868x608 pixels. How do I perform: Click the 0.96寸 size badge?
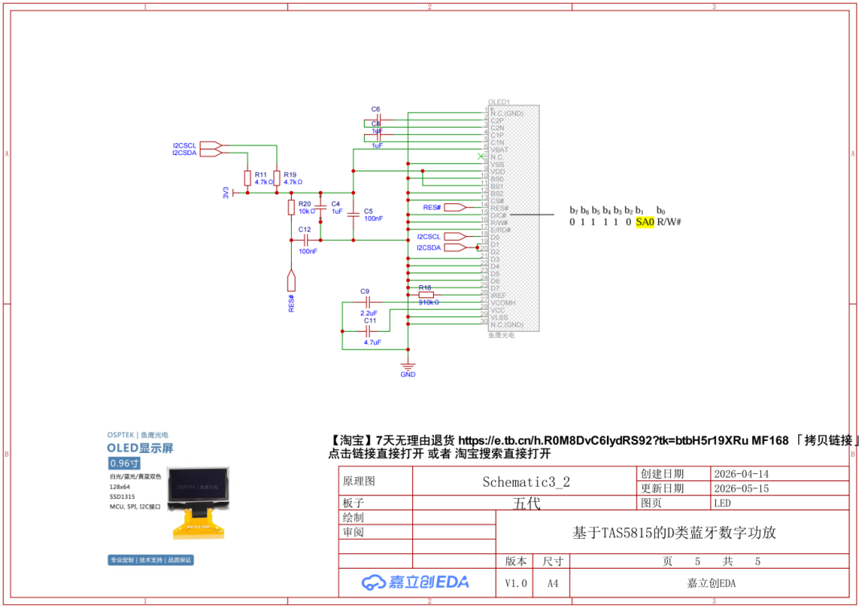tap(124, 463)
